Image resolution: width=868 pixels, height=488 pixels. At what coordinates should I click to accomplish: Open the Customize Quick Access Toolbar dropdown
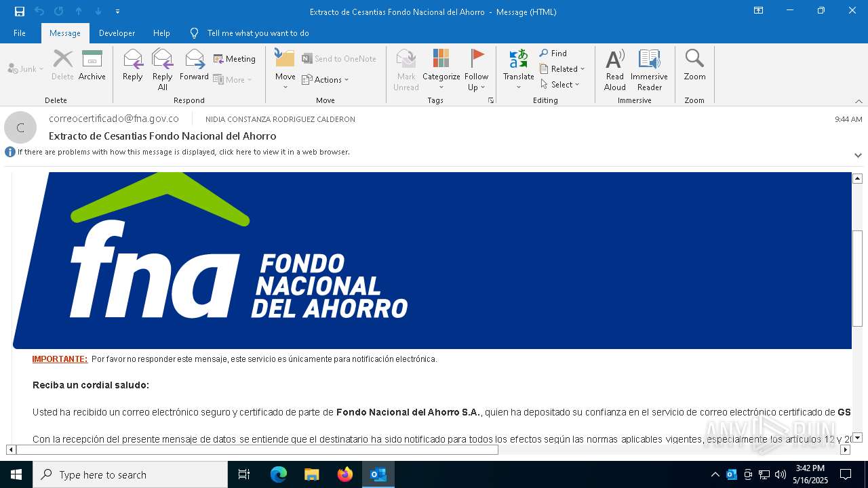118,12
